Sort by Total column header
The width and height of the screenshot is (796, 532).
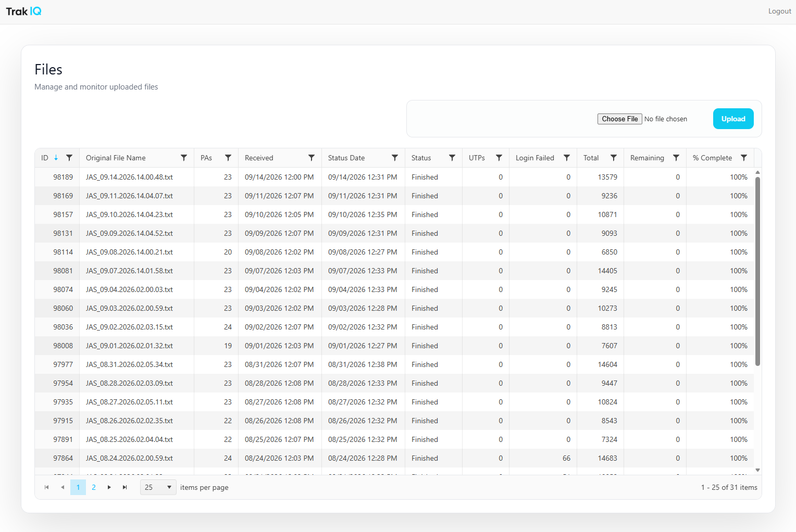point(591,158)
